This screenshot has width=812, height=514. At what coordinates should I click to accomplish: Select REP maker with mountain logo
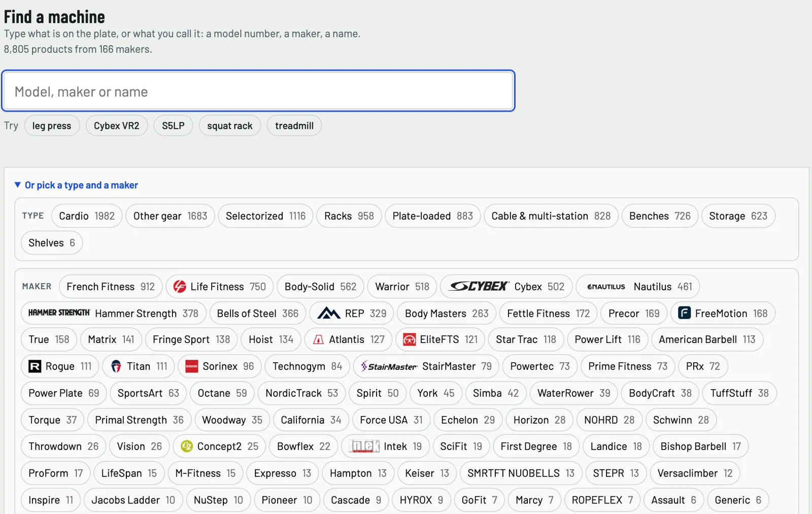(x=352, y=314)
